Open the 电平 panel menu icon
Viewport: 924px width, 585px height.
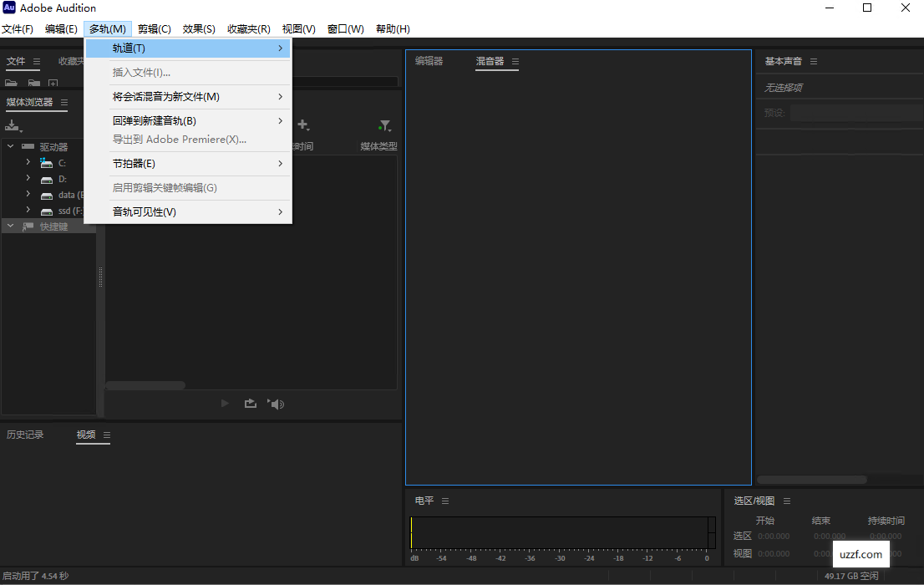[444, 501]
